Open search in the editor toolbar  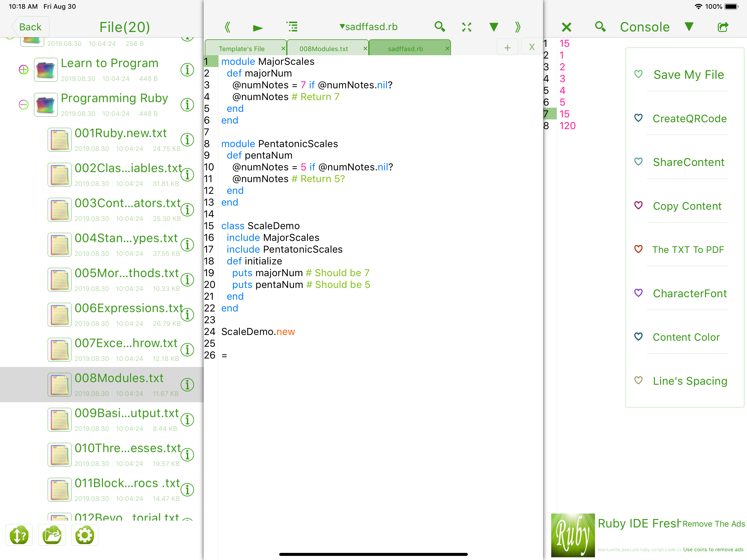tap(440, 27)
